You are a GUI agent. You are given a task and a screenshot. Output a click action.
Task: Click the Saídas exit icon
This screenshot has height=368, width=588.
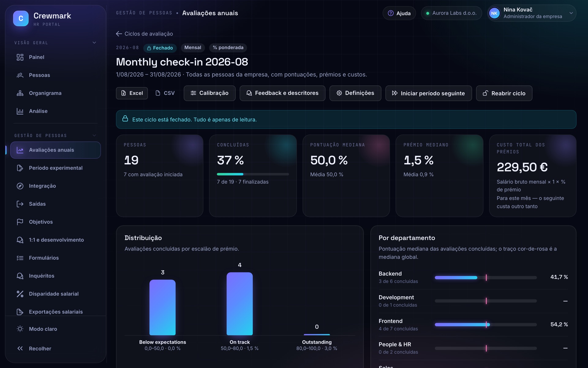coord(20,204)
